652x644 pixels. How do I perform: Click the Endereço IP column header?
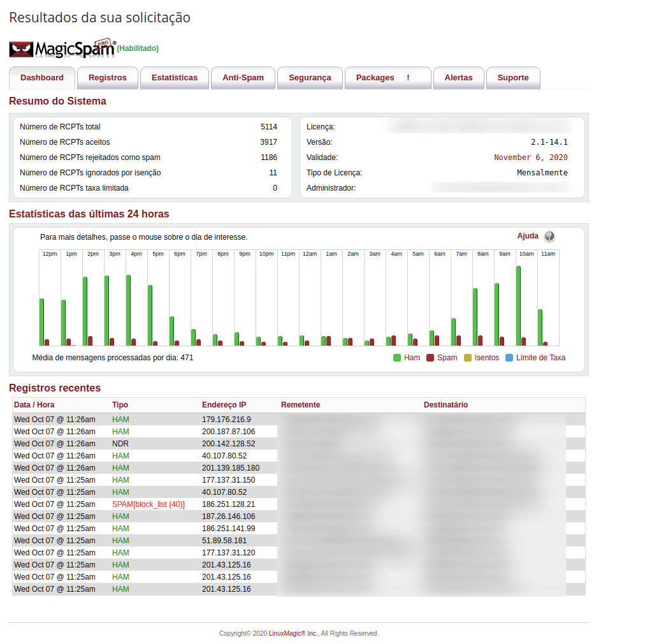[x=224, y=405]
